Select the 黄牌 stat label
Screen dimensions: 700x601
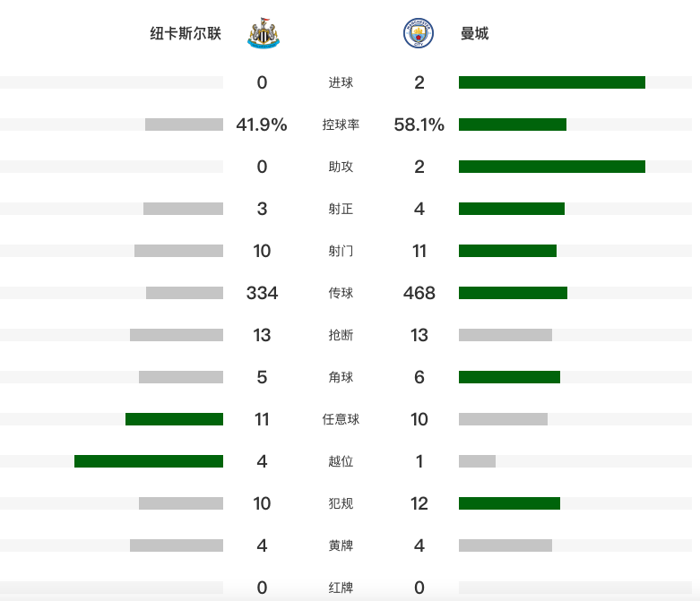click(x=341, y=545)
